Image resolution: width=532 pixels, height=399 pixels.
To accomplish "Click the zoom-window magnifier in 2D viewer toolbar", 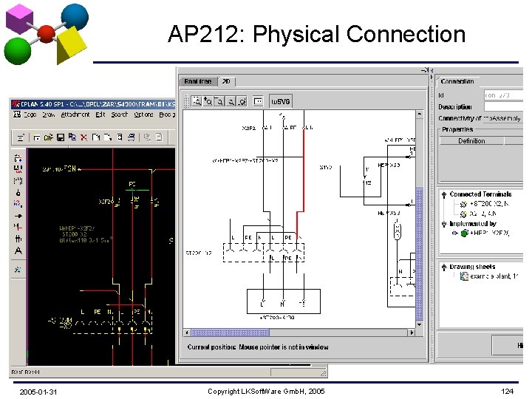I will [197, 101].
